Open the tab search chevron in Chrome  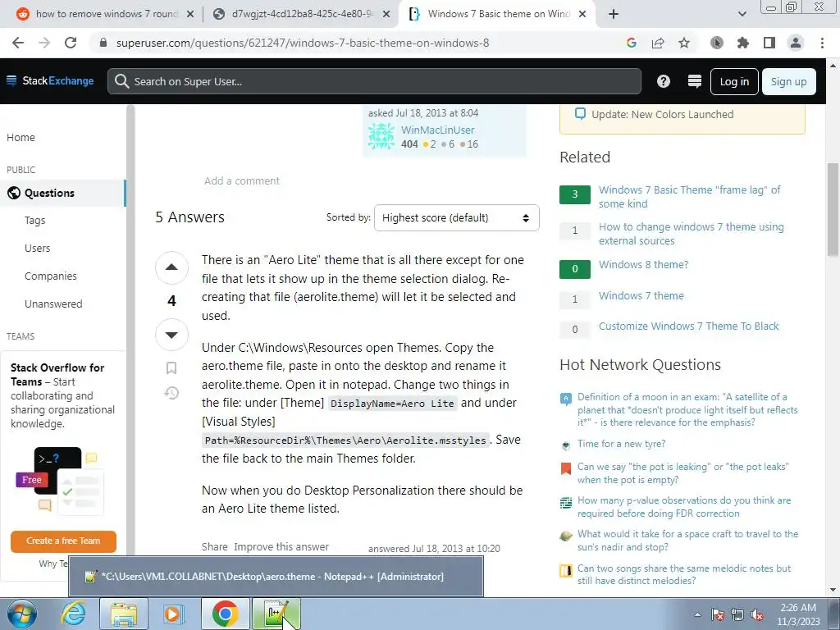click(742, 14)
